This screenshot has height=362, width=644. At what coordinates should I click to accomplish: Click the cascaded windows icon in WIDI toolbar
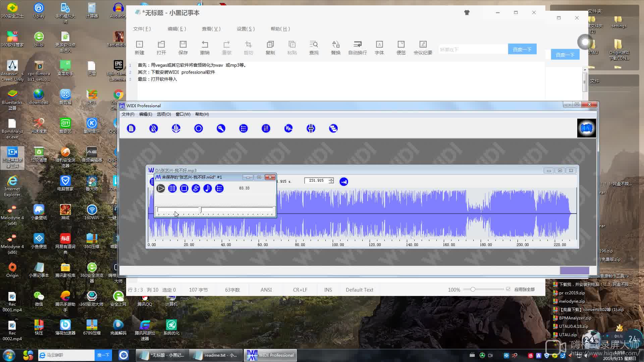click(x=333, y=128)
